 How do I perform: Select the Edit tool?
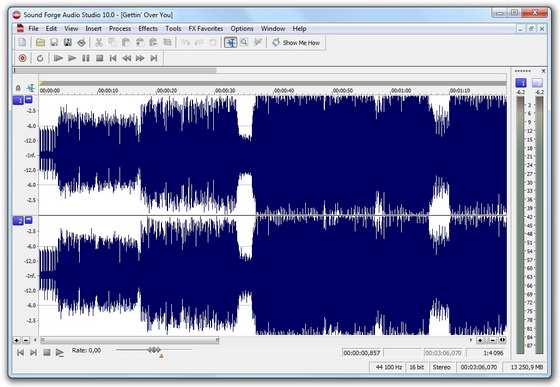tap(231, 42)
